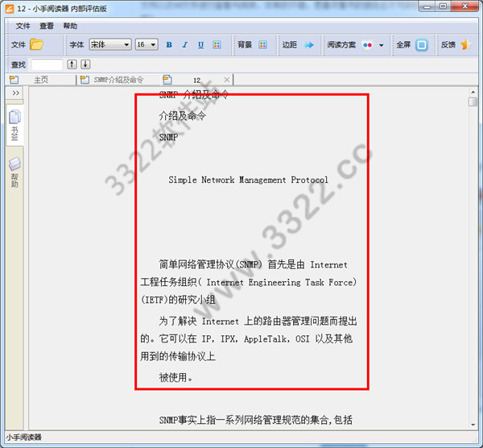Switch to the 主页 tab

click(41, 80)
